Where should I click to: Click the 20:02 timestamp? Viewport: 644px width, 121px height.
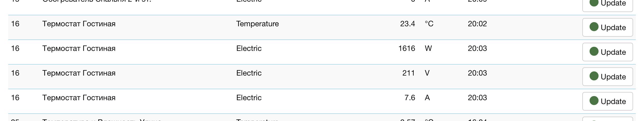(x=477, y=24)
